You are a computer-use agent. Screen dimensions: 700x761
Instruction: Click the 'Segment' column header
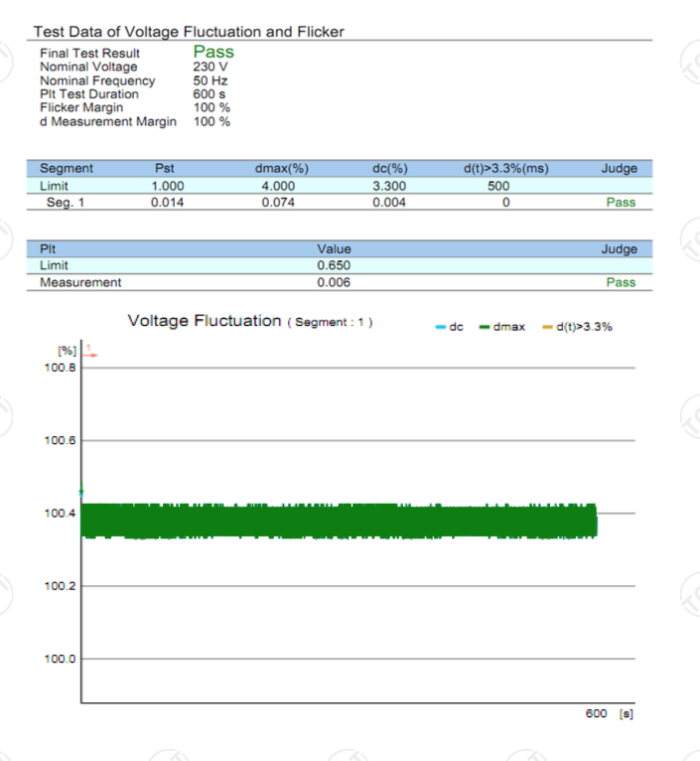[67, 169]
